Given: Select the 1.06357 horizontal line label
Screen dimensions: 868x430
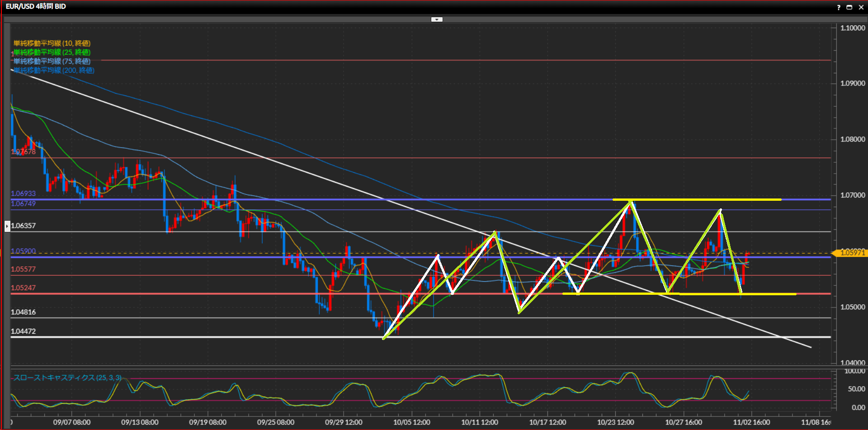Looking at the screenshot, I should (x=23, y=226).
